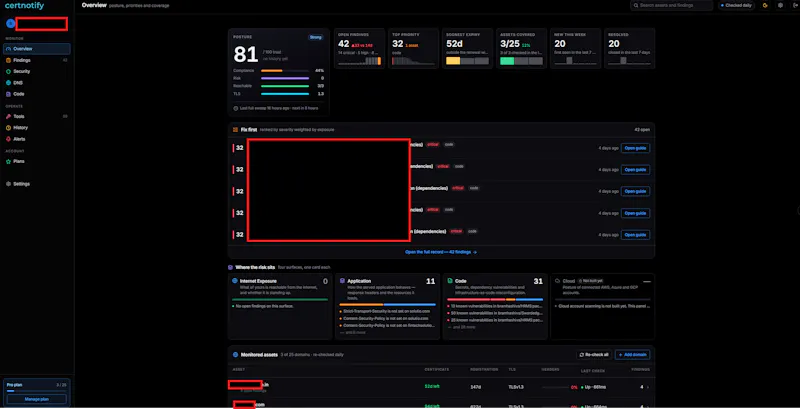Screen dimensions: 800x409
Task: Click the posture score 81
Action: tap(245, 55)
